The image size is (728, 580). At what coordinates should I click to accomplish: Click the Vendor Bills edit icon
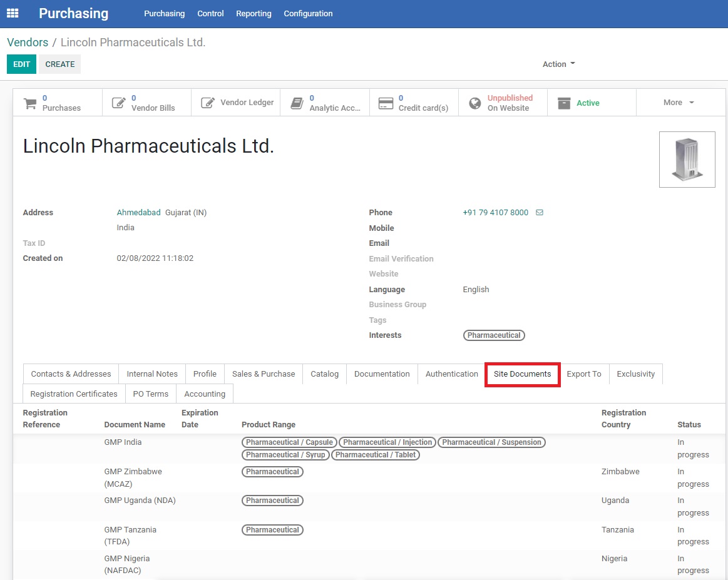119,103
